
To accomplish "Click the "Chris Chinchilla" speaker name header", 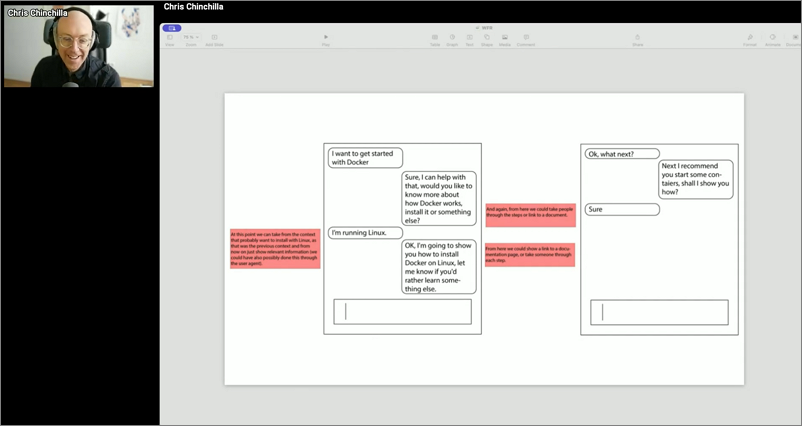I will [x=193, y=7].
